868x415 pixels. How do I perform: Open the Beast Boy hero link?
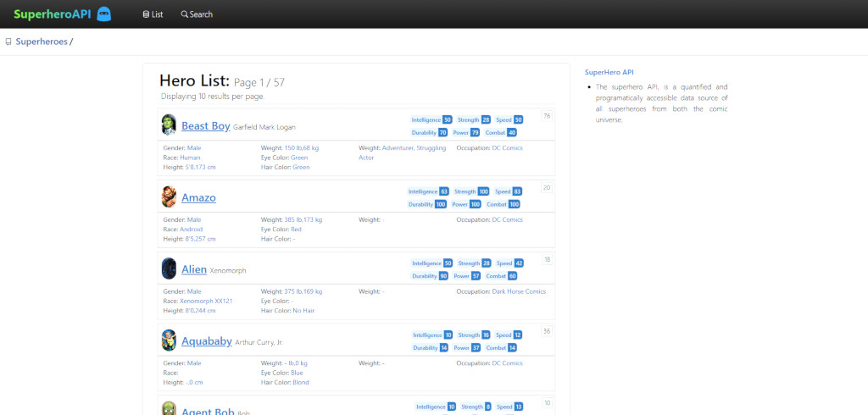[x=206, y=126]
